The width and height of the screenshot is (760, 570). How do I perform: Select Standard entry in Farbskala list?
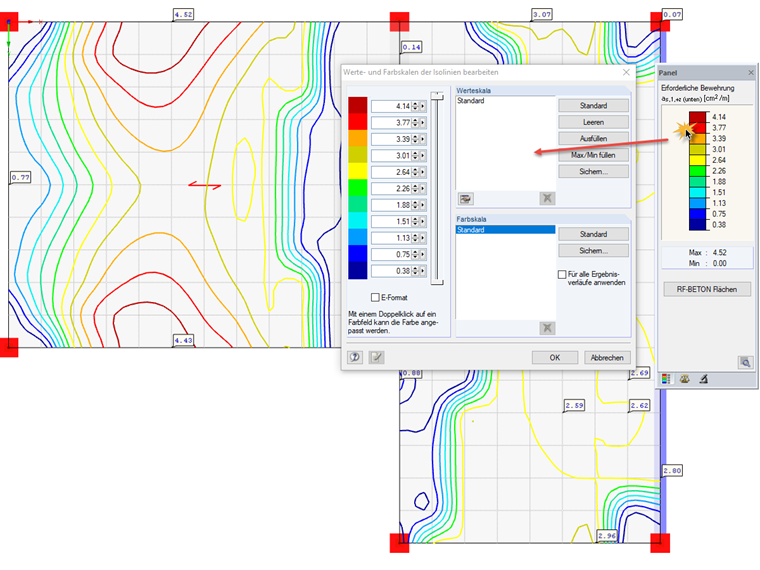[x=506, y=230]
